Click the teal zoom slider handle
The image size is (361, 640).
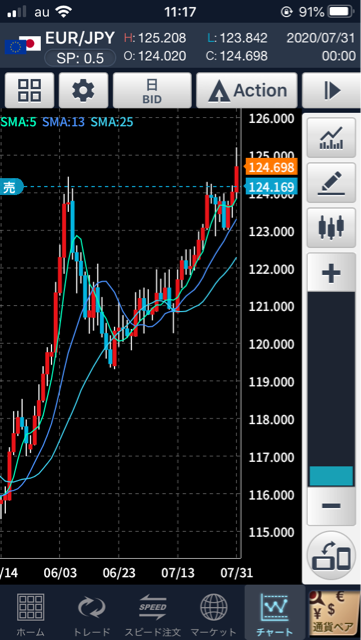point(331,476)
